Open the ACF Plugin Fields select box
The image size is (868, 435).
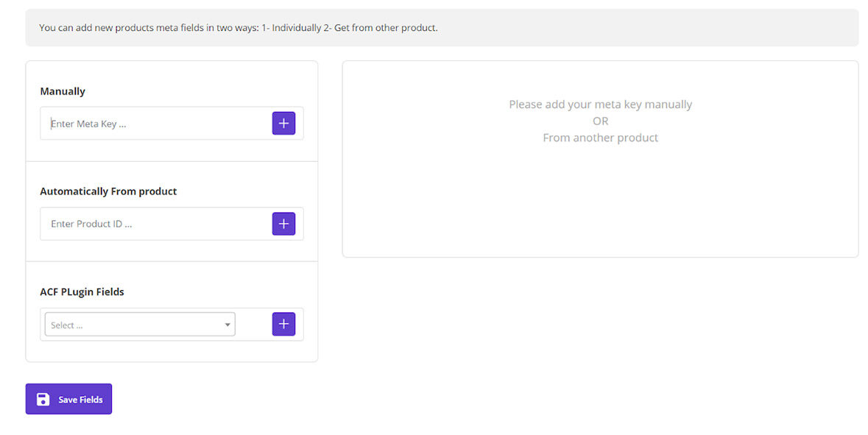click(x=140, y=325)
